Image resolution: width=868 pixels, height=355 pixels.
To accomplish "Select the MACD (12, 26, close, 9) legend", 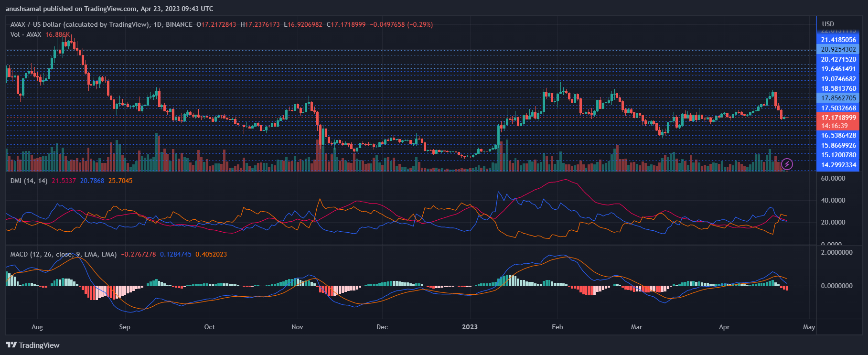I will (x=63, y=254).
